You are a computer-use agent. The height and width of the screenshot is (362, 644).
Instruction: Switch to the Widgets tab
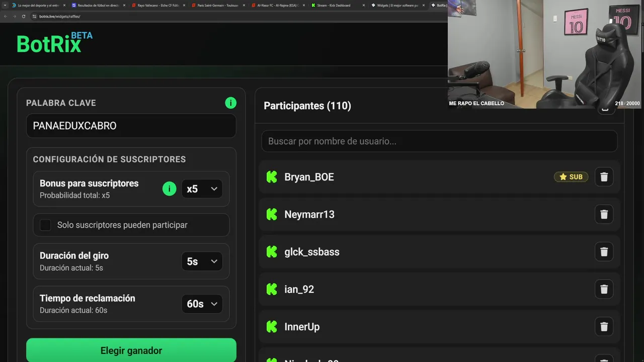397,5
